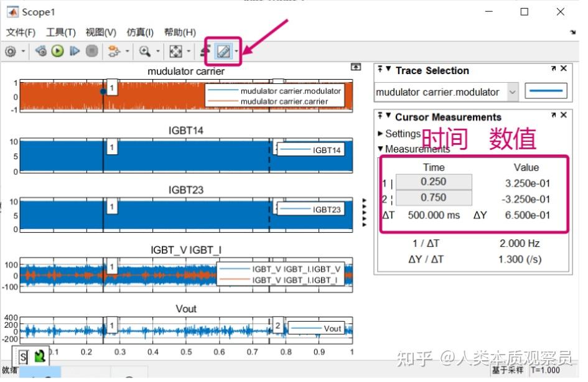Close the Cursor Measurements panel

(564, 115)
